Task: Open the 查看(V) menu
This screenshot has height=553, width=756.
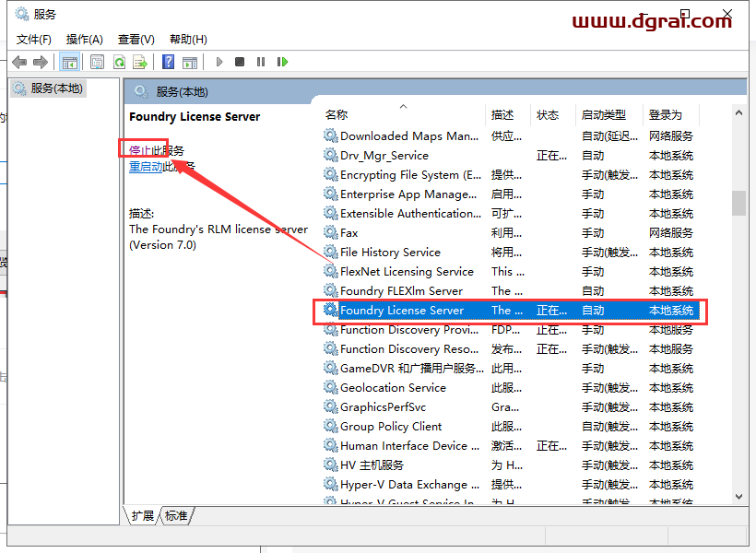Action: click(136, 40)
